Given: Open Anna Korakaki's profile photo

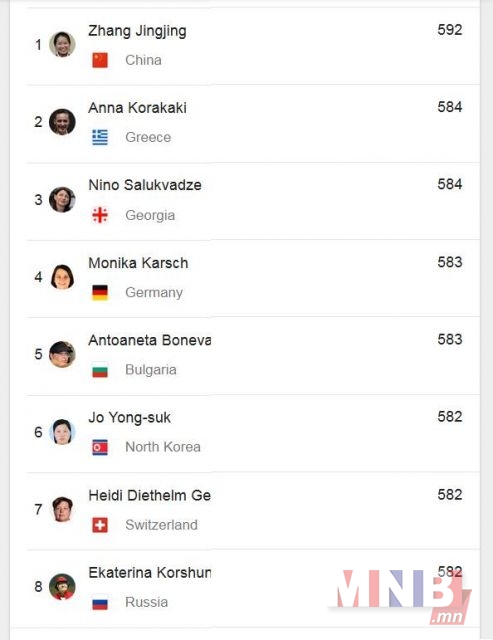Looking at the screenshot, I should click(x=62, y=122).
